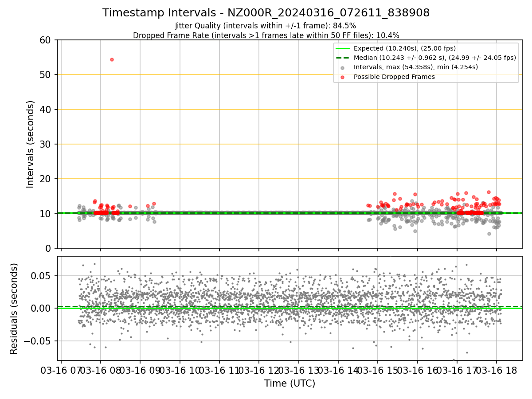Click the x-axis tick label 03-16 12

[259, 370]
